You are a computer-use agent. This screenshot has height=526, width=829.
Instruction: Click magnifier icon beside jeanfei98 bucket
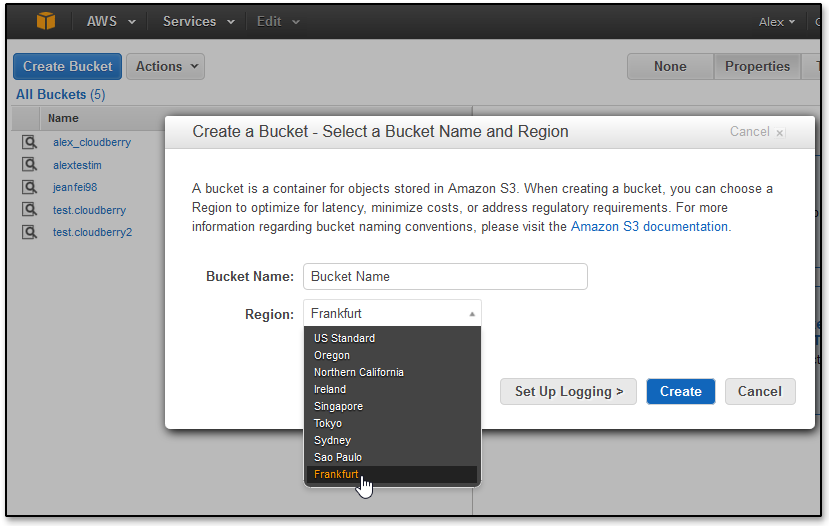30,187
